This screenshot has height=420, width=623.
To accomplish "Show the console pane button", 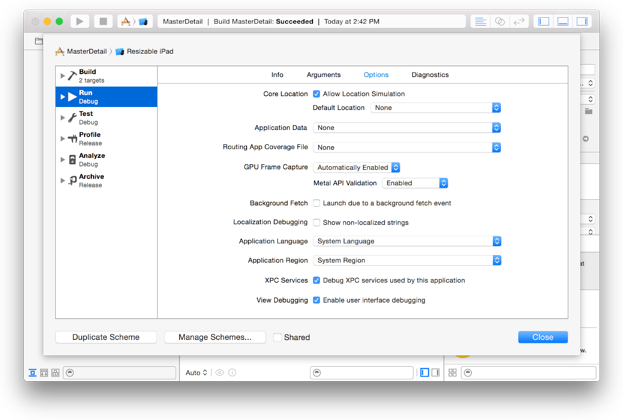I will [435, 372].
